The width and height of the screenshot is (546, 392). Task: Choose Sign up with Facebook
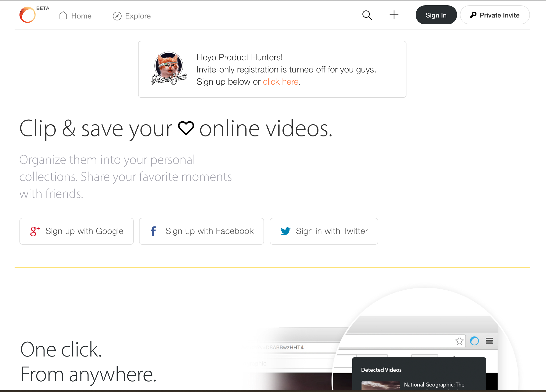[x=201, y=231]
